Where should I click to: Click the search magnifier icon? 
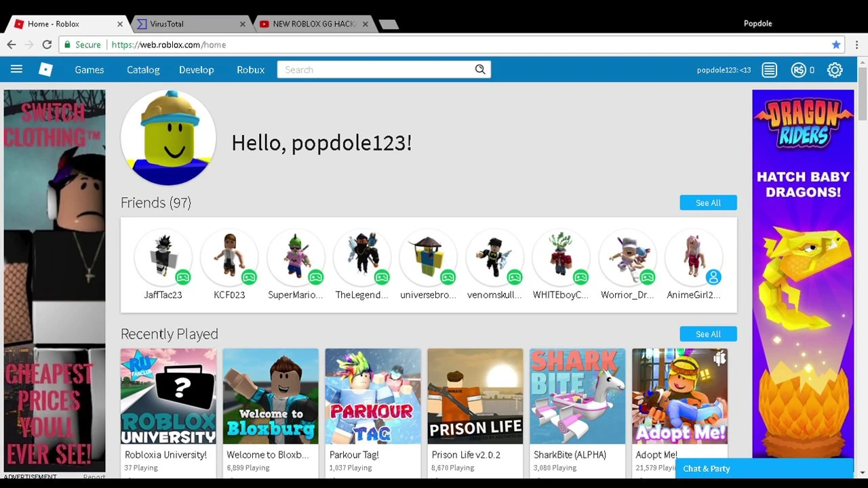tap(480, 69)
